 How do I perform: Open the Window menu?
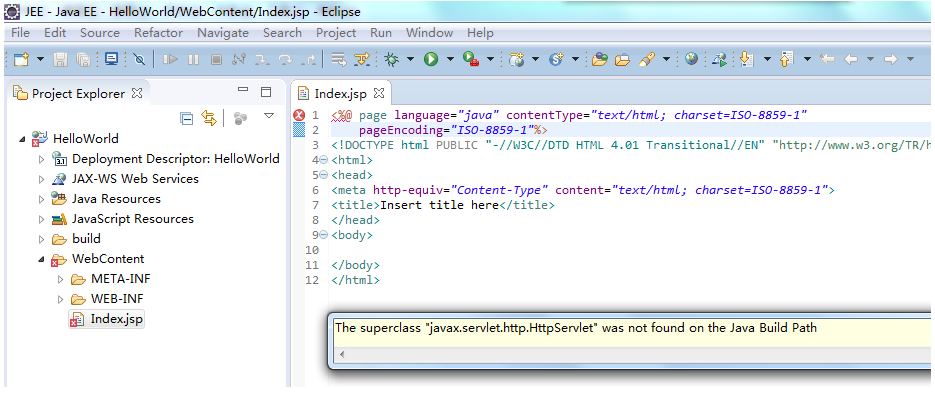pos(429,33)
